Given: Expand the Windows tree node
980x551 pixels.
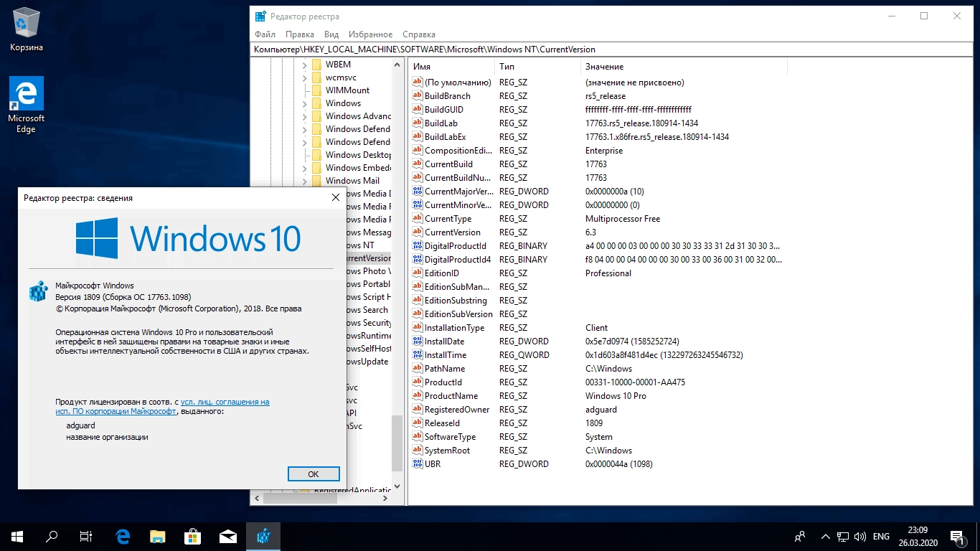Looking at the screenshot, I should pos(304,103).
